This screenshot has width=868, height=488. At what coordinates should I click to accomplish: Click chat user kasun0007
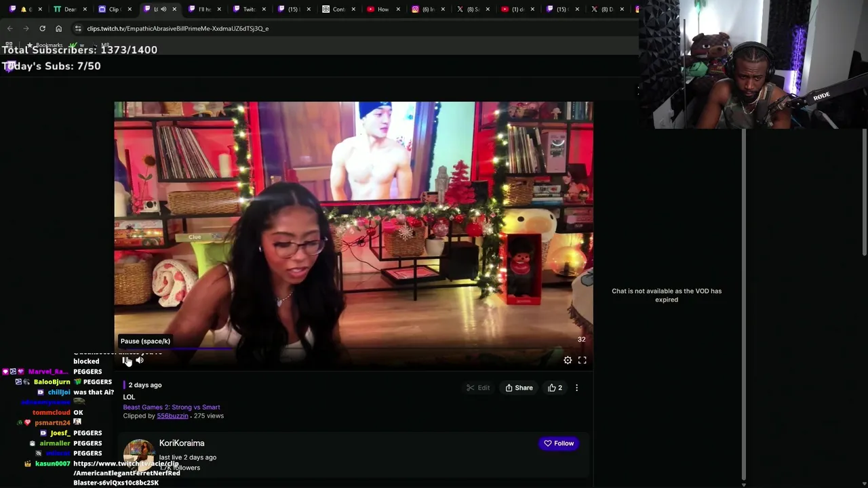click(x=53, y=463)
